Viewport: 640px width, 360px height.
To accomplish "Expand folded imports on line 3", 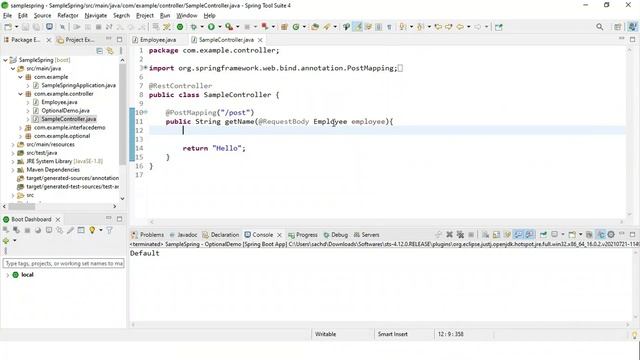I will coord(145,67).
